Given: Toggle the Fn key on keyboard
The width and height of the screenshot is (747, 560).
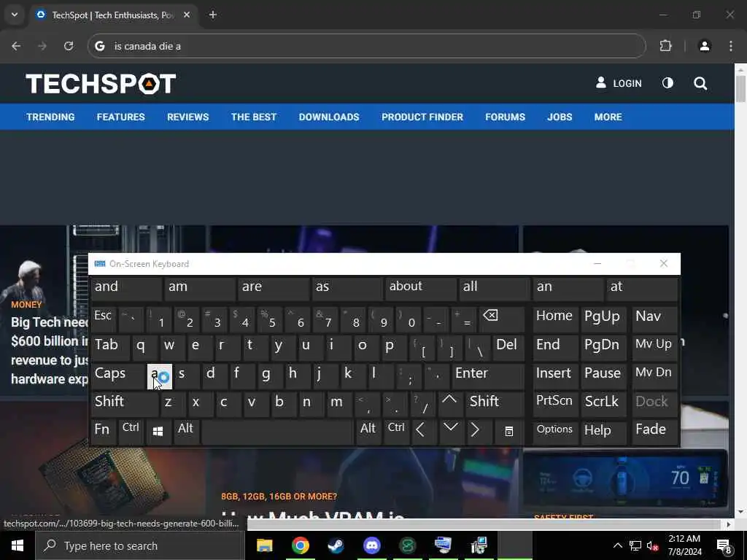Looking at the screenshot, I should (103, 432).
